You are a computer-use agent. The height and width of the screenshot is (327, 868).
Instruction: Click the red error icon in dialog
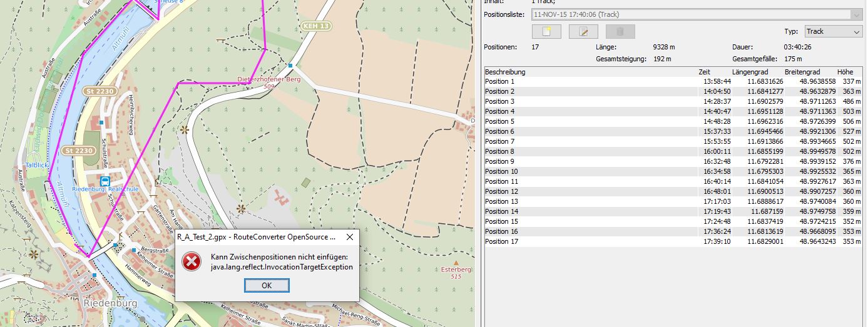coord(191,261)
